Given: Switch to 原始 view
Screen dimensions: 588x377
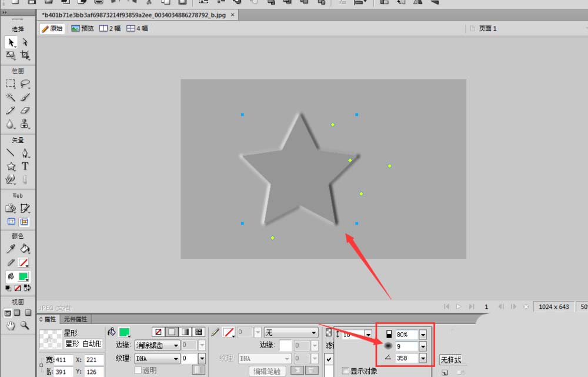Looking at the screenshot, I should pyautogui.click(x=52, y=28).
